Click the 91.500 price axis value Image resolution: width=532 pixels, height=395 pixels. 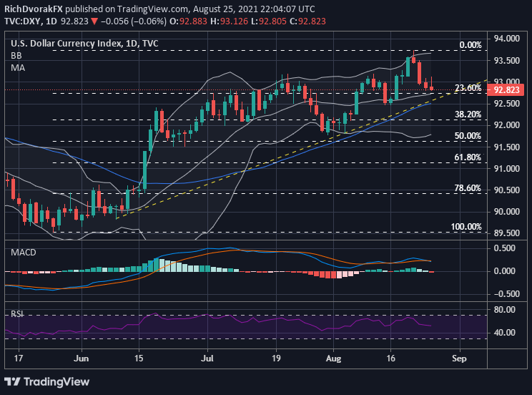[x=506, y=147]
